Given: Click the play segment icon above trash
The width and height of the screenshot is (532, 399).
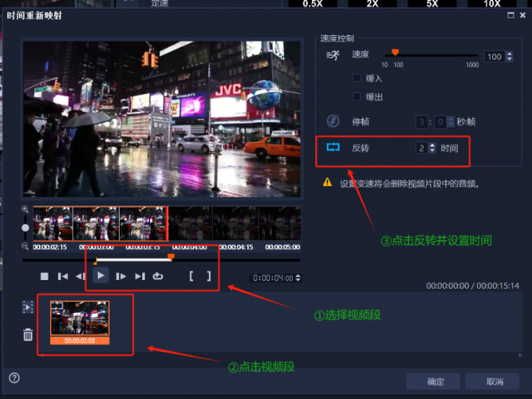Looking at the screenshot, I should pyautogui.click(x=28, y=307).
